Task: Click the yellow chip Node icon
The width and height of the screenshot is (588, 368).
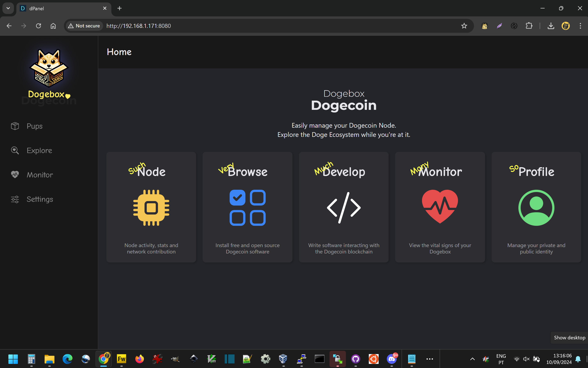Action: pyautogui.click(x=151, y=208)
